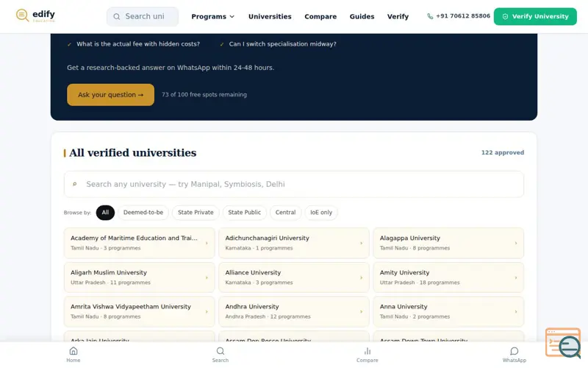Open Adichunchanagiri University name
This screenshot has width=588, height=368.
[x=267, y=238]
